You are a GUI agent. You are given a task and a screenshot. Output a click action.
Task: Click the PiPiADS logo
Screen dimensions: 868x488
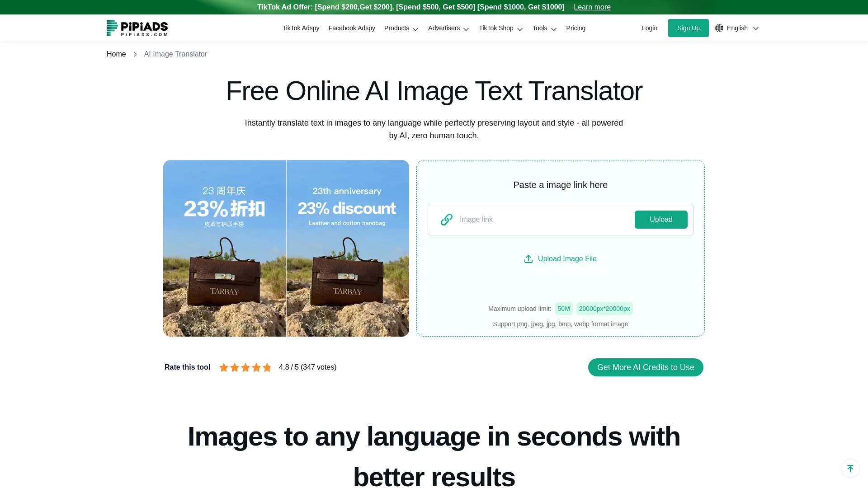pos(137,28)
